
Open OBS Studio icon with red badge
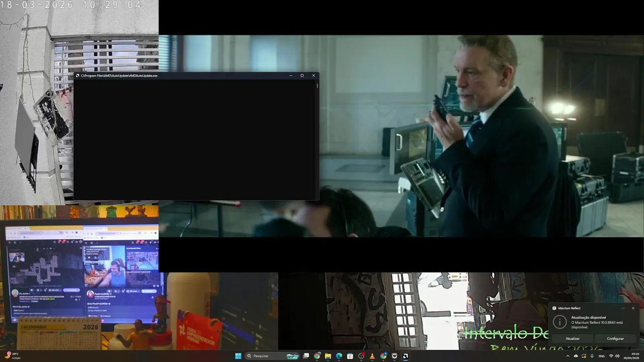pyautogui.click(x=361, y=356)
